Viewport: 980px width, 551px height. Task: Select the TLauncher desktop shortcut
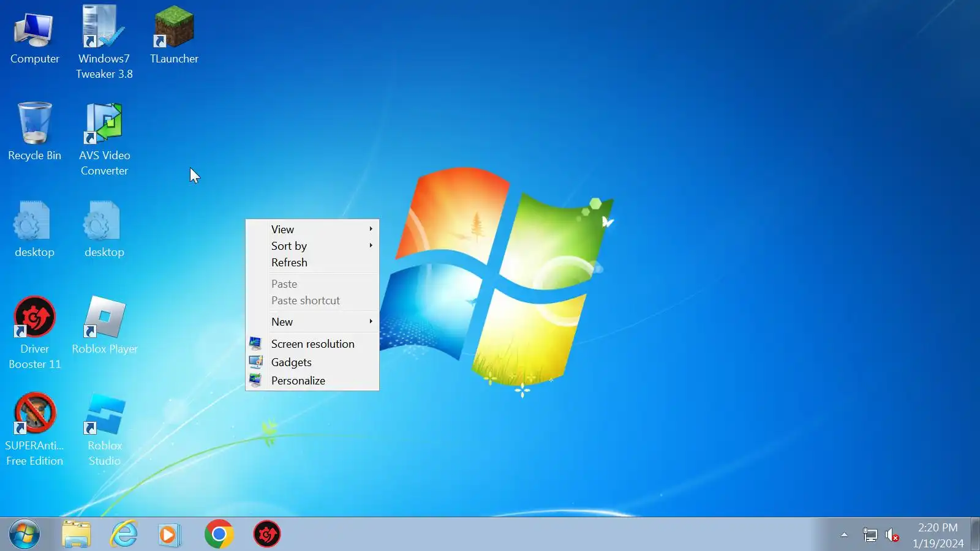pos(175,36)
